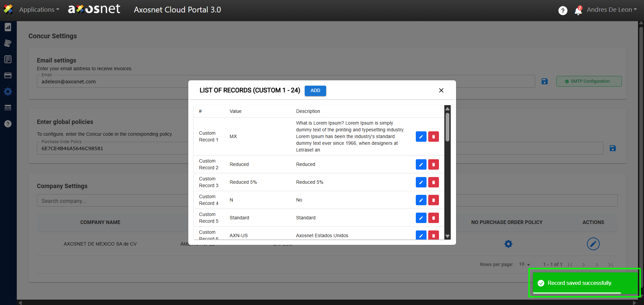644x305 pixels.
Task: Open the No Purchase Order Policy gear for AXOSNET DE MEXICO
Action: (x=508, y=244)
